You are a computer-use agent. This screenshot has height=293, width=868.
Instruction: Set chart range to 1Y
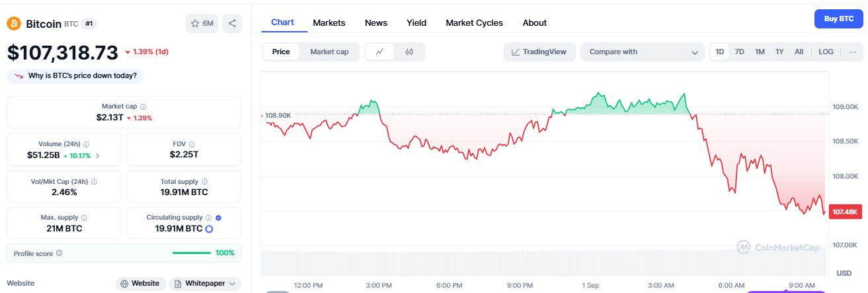779,52
